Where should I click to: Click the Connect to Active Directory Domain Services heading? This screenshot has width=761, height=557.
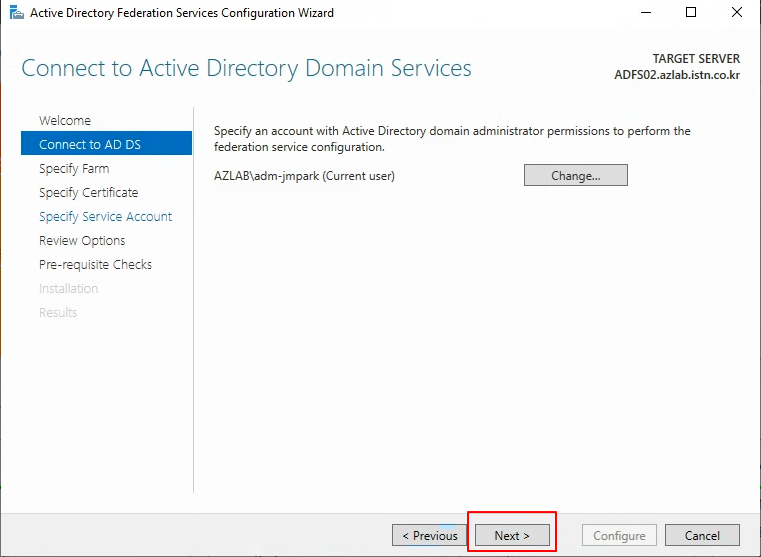click(x=246, y=68)
